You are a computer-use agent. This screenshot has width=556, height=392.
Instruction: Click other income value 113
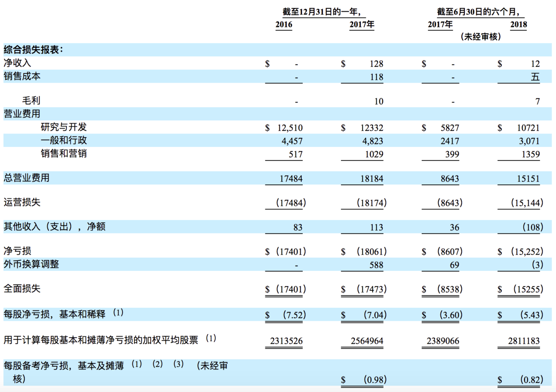click(x=377, y=227)
